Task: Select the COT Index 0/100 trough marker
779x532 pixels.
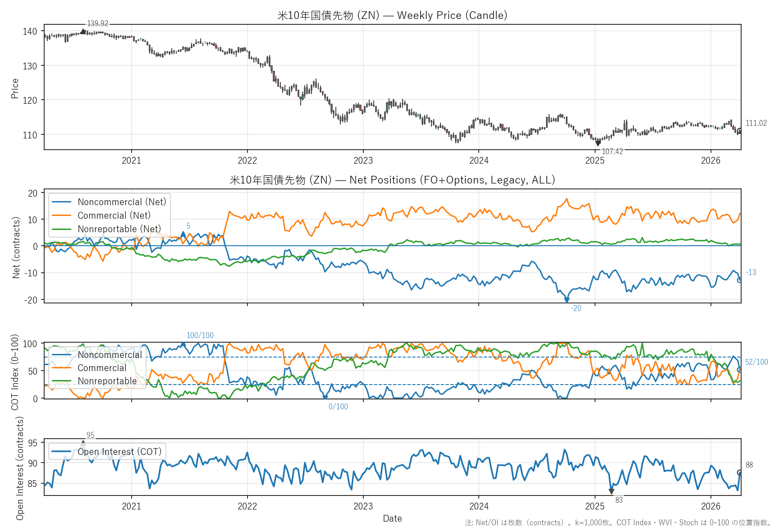Action: click(x=325, y=398)
